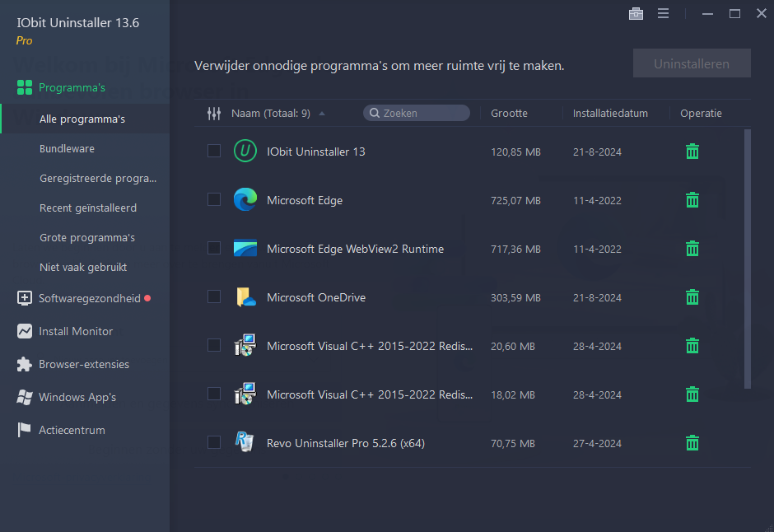This screenshot has height=532, width=774.
Task: Trash icon for Visual C++ 18,02 MB row
Action: [692, 394]
